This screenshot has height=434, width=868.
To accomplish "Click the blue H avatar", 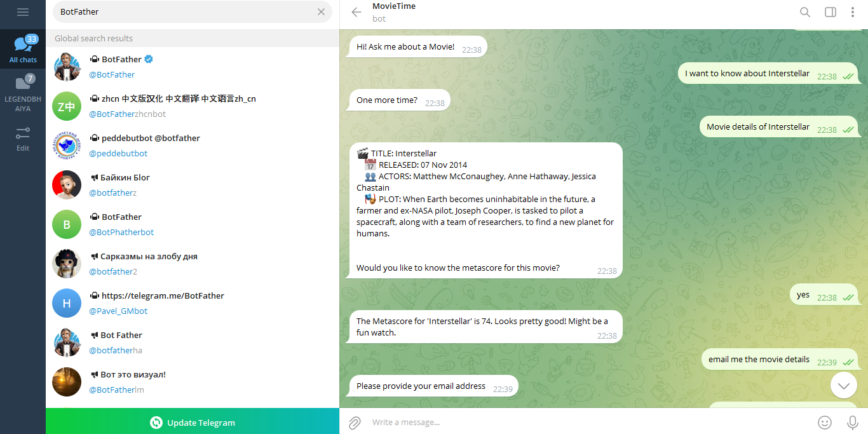I will pyautogui.click(x=67, y=303).
